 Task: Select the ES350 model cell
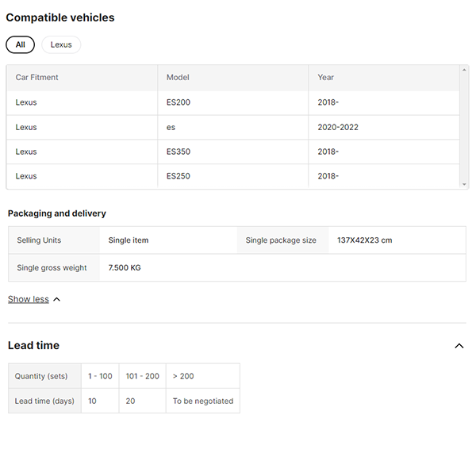point(178,152)
